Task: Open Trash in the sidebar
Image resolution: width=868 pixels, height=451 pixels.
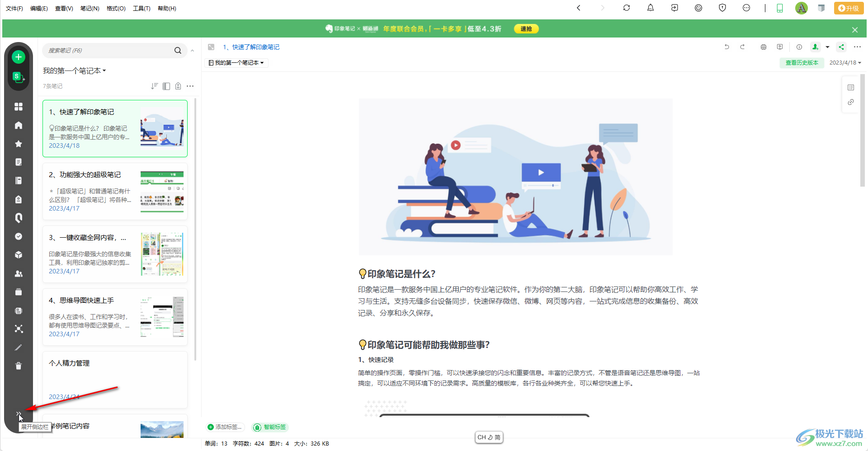Action: 19,366
